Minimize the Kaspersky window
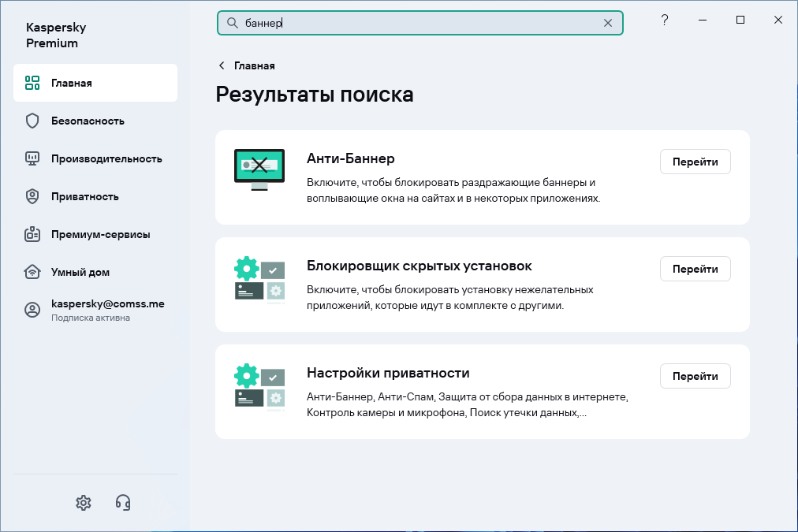Image resolution: width=798 pixels, height=532 pixels. 703,20
